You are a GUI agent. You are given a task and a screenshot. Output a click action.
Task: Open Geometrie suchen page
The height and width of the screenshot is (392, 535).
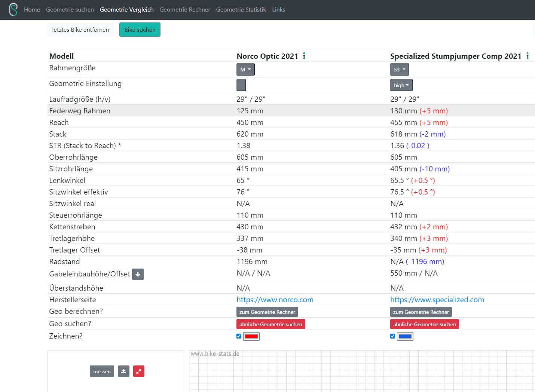click(x=70, y=10)
